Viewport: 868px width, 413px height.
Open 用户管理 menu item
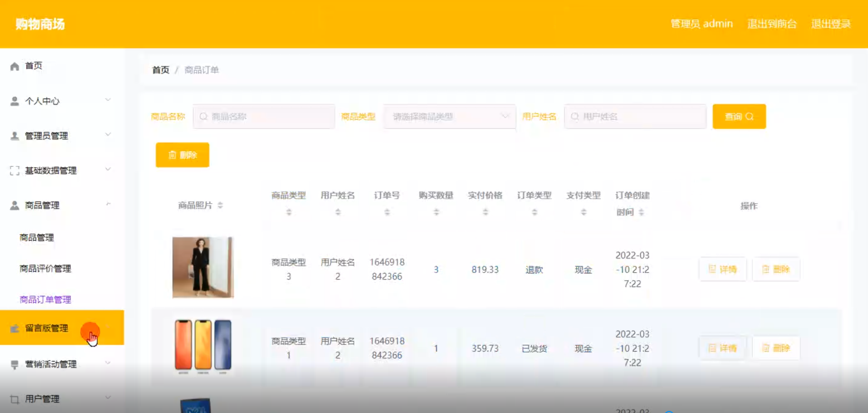[x=62, y=399]
